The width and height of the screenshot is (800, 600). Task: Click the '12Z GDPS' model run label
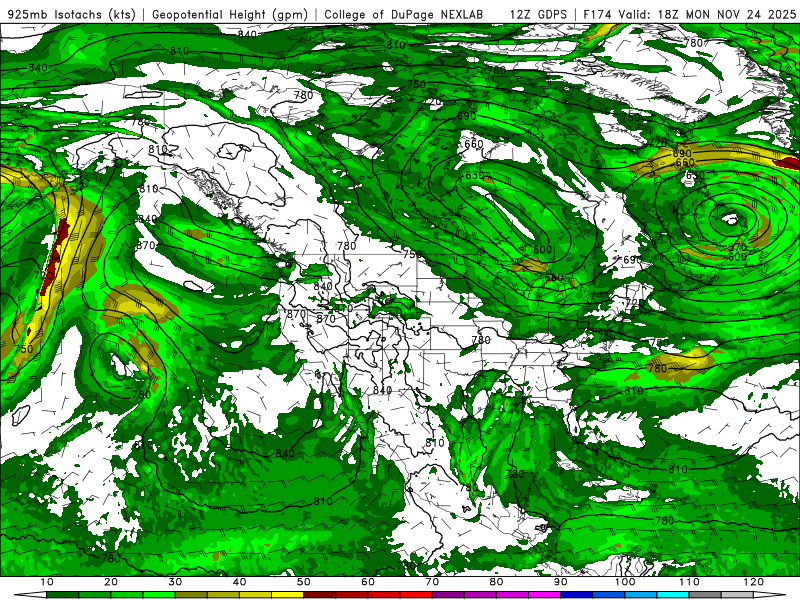[538, 14]
